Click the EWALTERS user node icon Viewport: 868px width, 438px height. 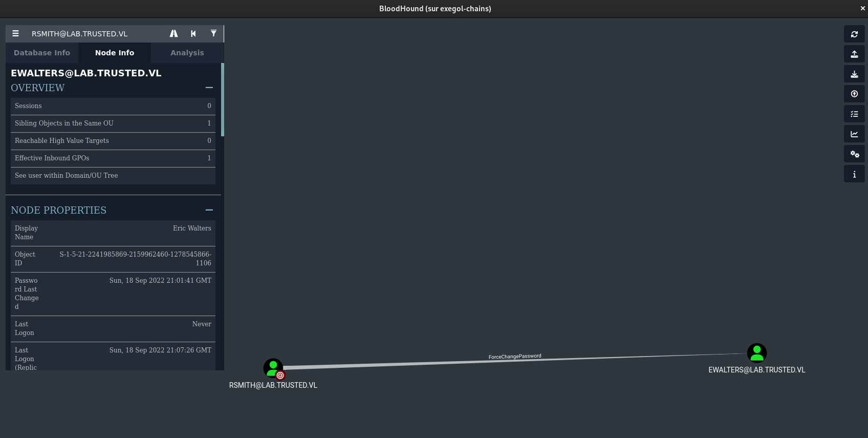(756, 353)
